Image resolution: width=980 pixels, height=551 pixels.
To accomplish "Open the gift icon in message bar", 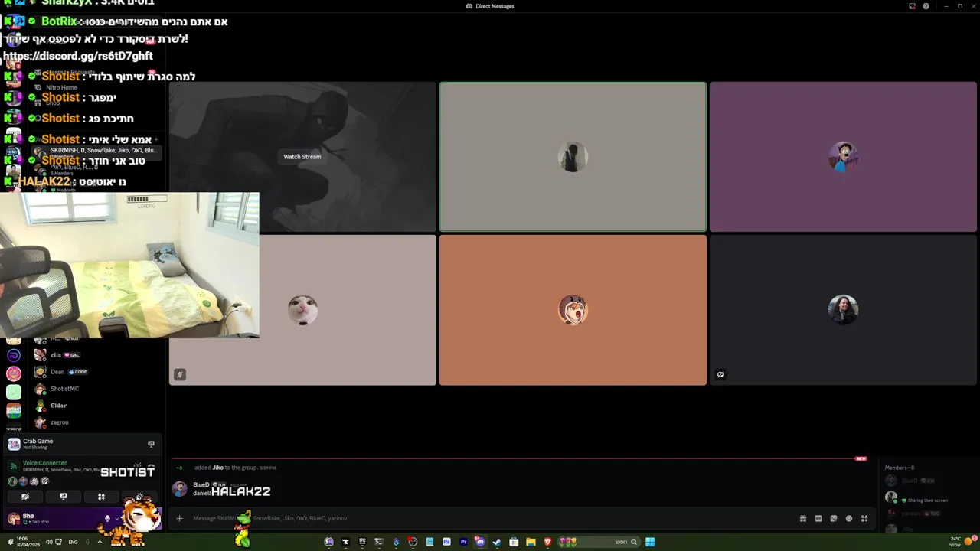I will click(x=802, y=518).
